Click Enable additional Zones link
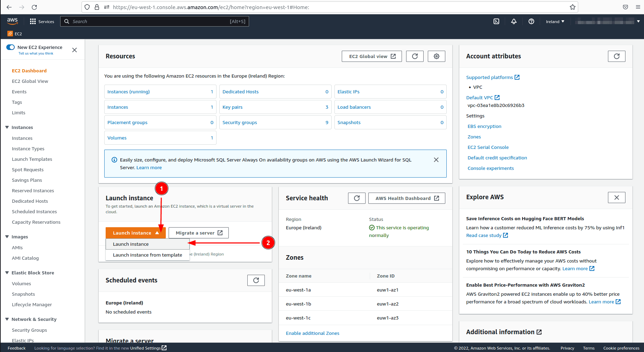Screen dimensions: 644x352 [312, 333]
